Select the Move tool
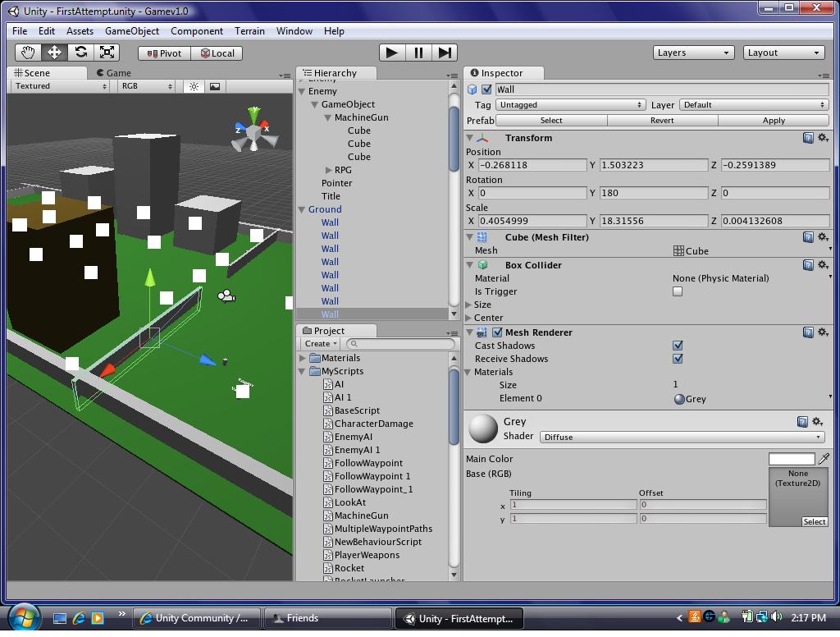The height and width of the screenshot is (637, 840). [x=54, y=53]
